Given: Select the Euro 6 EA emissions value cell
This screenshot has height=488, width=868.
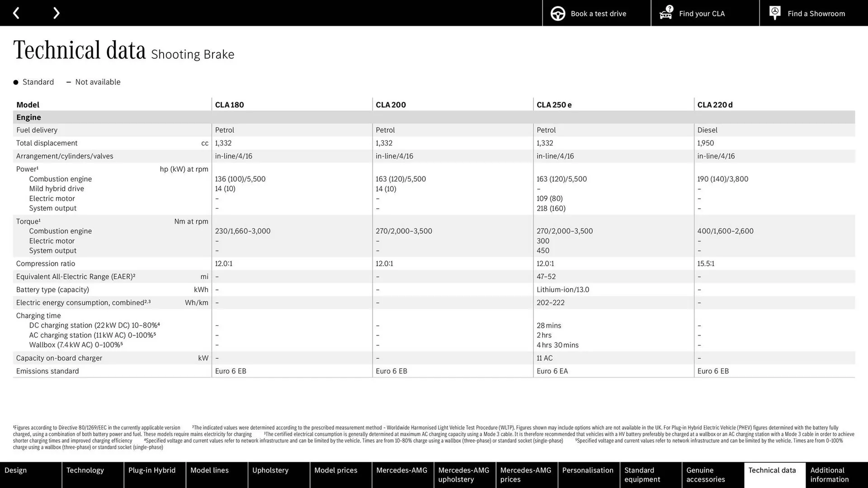Looking at the screenshot, I should pos(552,371).
